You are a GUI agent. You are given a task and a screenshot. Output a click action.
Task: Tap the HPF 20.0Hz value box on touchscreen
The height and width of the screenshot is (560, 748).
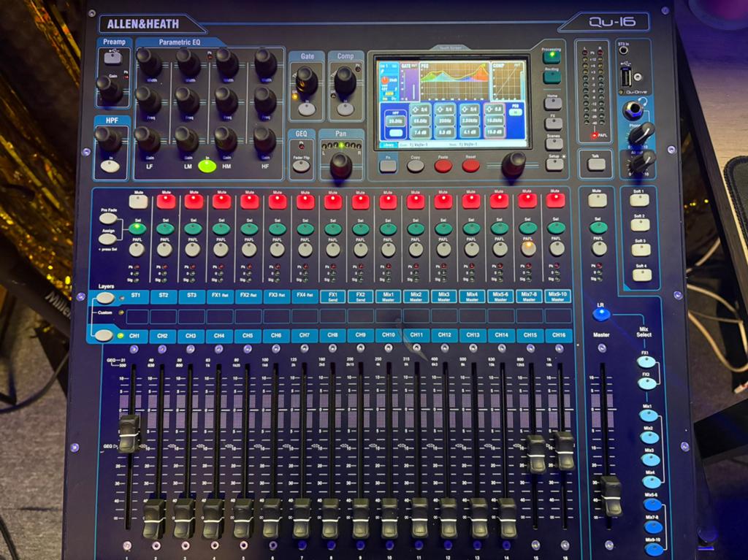pos(395,121)
